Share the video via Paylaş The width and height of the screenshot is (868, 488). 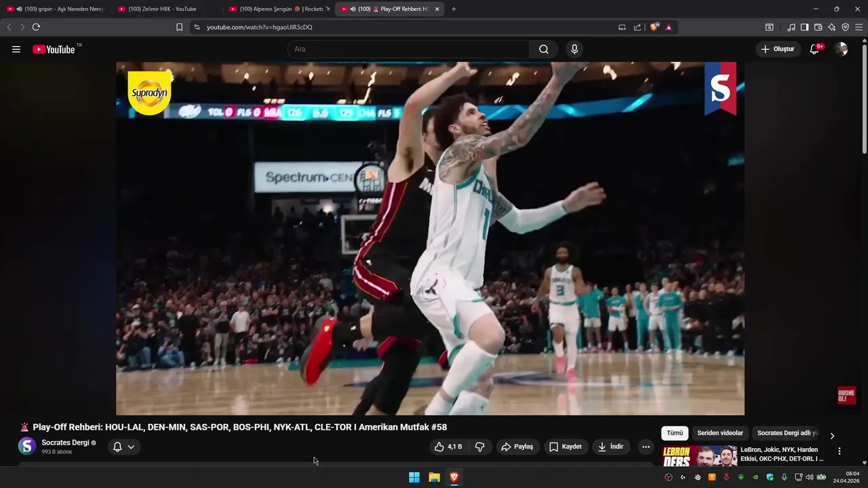pyautogui.click(x=517, y=447)
